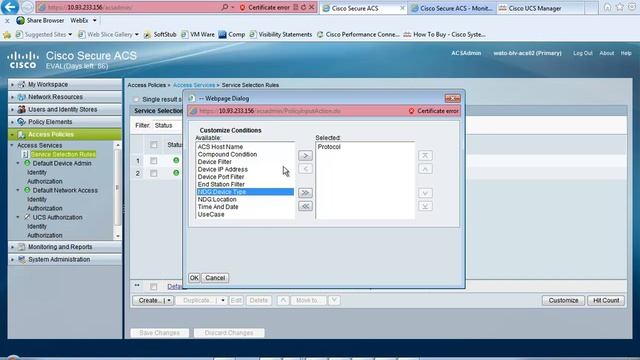640x360 pixels.
Task: Open the favorites star icon
Action: click(620, 7)
